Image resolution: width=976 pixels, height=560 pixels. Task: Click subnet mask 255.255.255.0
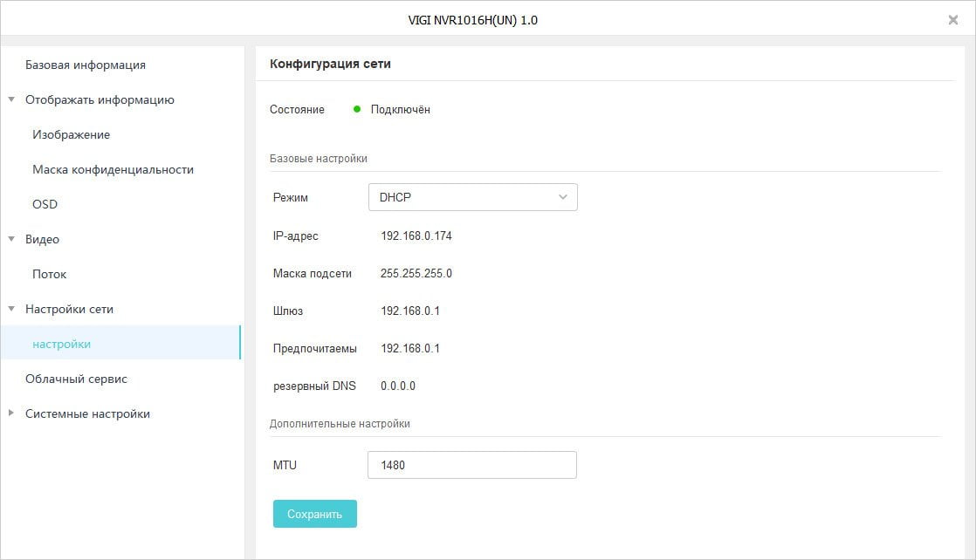coord(416,273)
